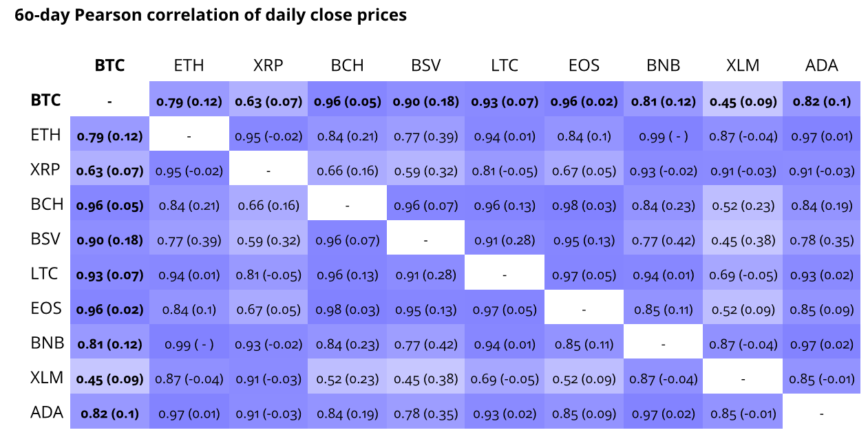
Task: Select the BCH row label
Action: pyautogui.click(x=47, y=204)
